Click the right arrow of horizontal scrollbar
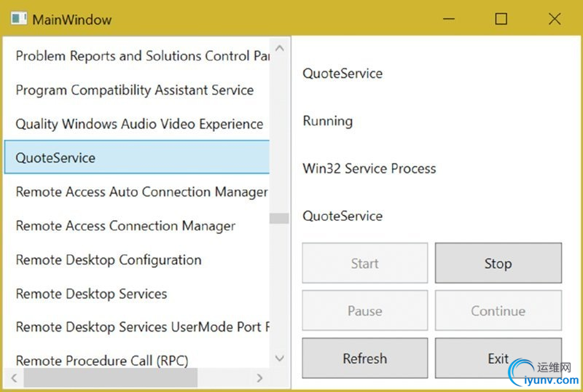The height and width of the screenshot is (392, 583). [x=260, y=378]
